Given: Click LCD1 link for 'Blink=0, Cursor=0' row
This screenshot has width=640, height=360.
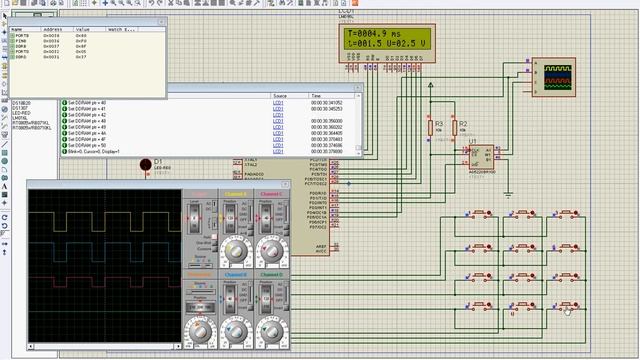Looking at the screenshot, I should coord(278,151).
